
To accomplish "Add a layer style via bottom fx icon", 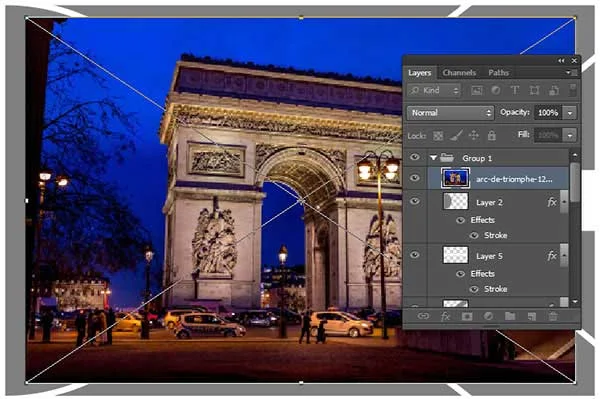I will [x=445, y=316].
